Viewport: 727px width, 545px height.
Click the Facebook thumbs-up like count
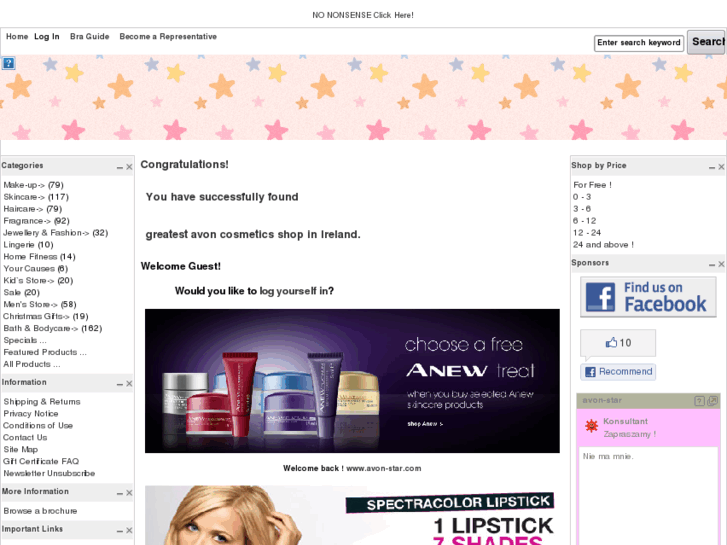coord(618,343)
